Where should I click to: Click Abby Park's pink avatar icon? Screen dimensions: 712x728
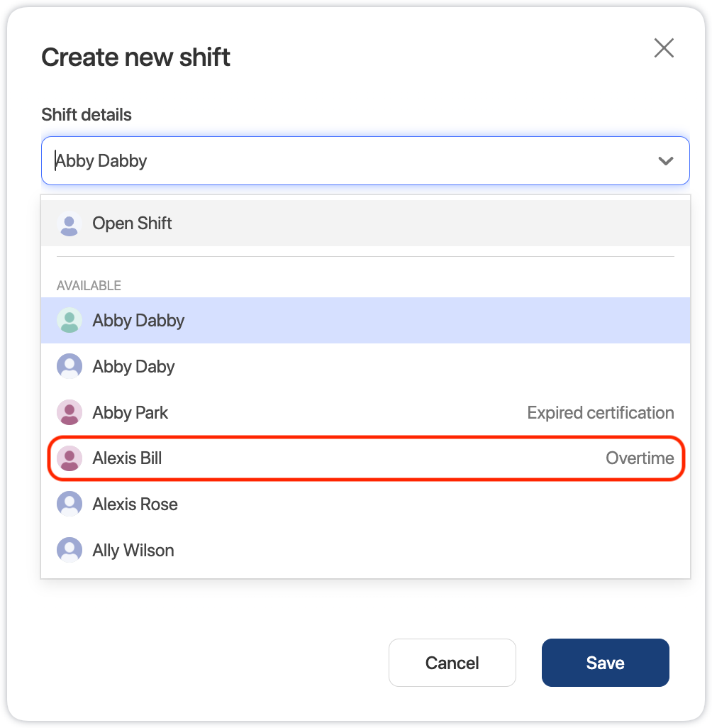tap(69, 412)
